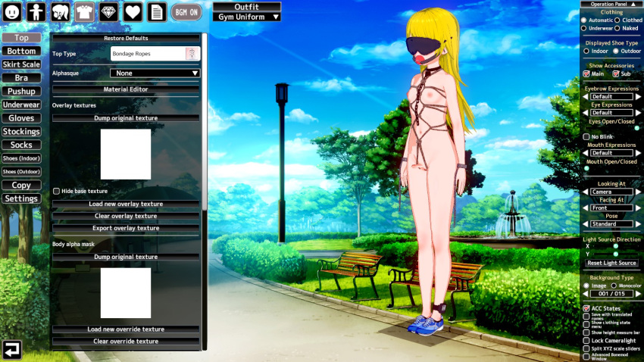Check the No Blink option
Viewport: 644px width, 362px height.
point(586,136)
